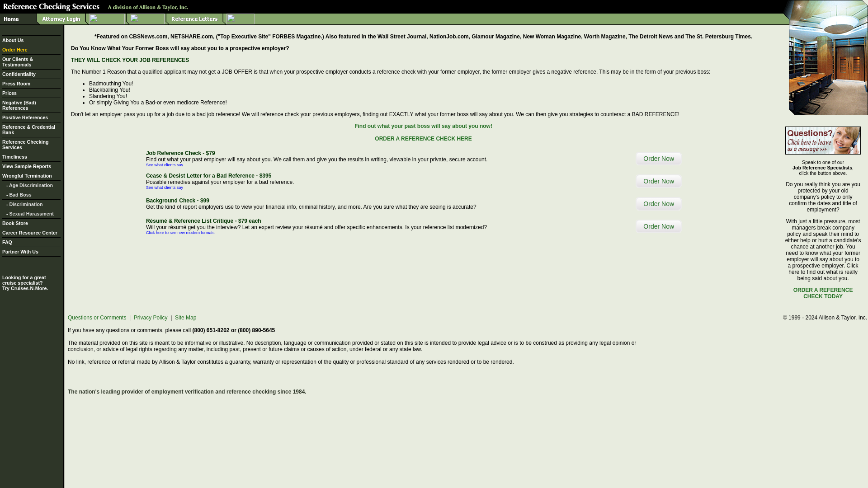Expand the Reference Checking Services section

[x=25, y=144]
